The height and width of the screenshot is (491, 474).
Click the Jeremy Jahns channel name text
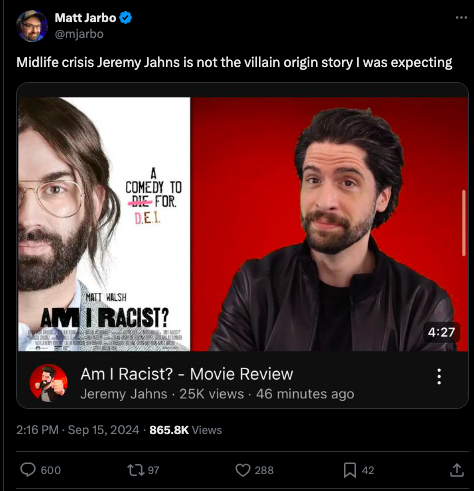click(124, 394)
